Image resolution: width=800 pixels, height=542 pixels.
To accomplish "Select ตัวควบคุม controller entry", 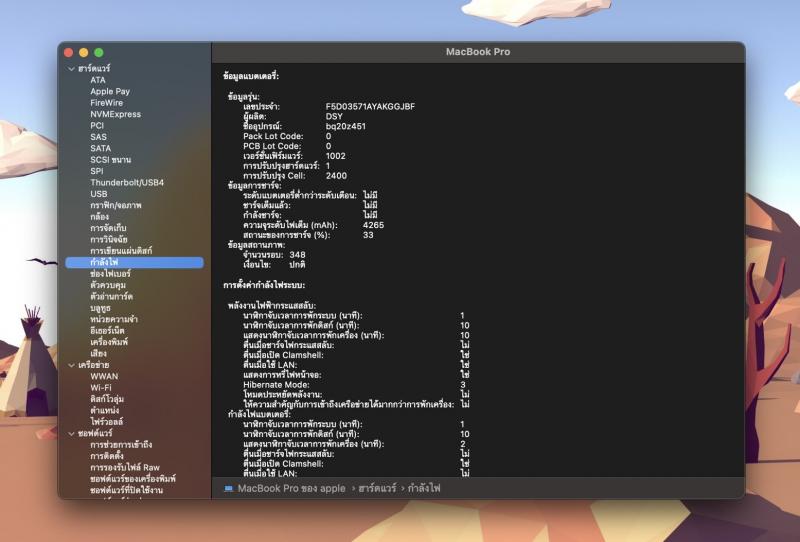I will tap(108, 285).
